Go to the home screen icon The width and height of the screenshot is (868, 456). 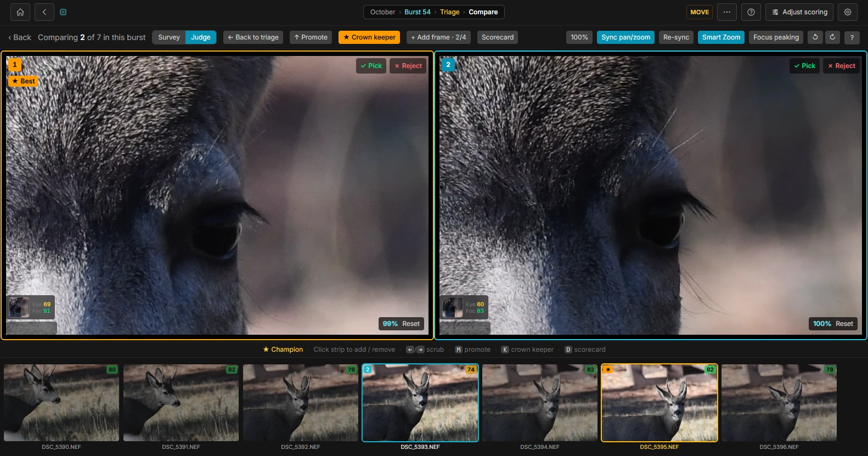(x=20, y=12)
